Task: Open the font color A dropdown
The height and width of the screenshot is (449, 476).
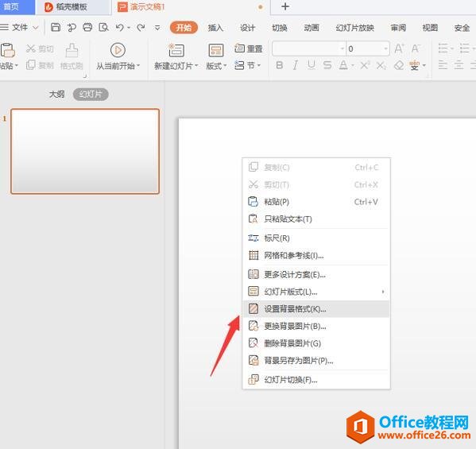Action: tap(353, 65)
